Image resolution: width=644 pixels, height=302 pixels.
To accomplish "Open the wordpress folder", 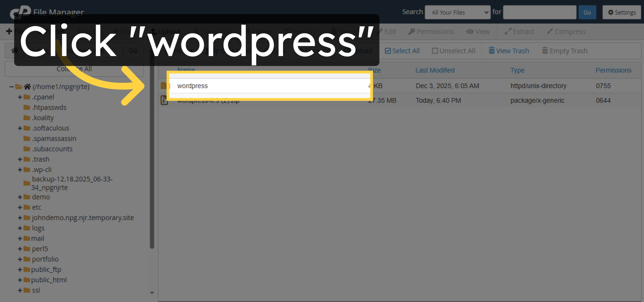I will (193, 86).
